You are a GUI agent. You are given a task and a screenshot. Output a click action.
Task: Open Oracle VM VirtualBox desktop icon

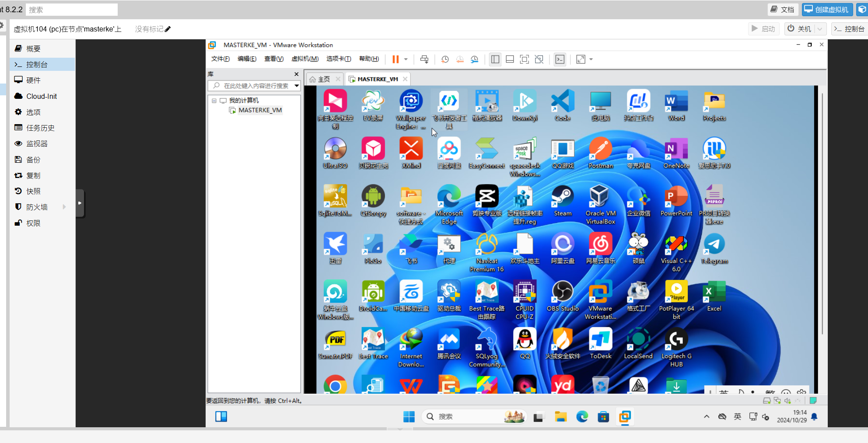tap(601, 205)
